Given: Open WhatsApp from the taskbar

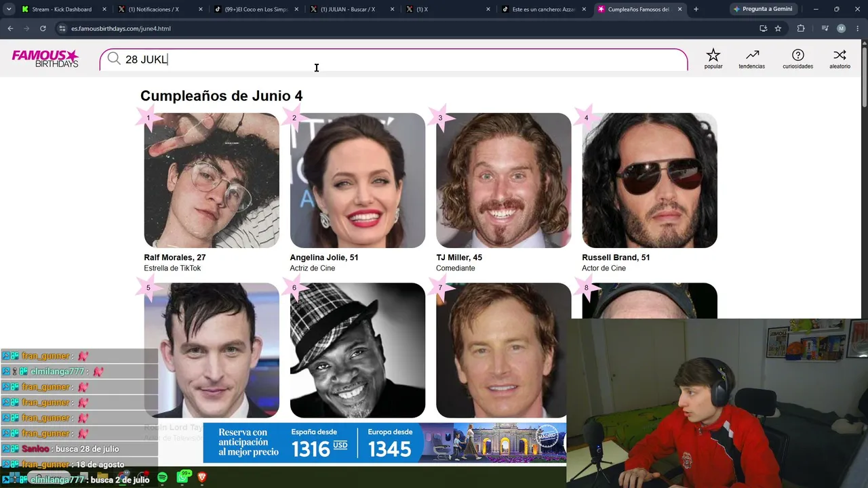Looking at the screenshot, I should click(x=182, y=478).
